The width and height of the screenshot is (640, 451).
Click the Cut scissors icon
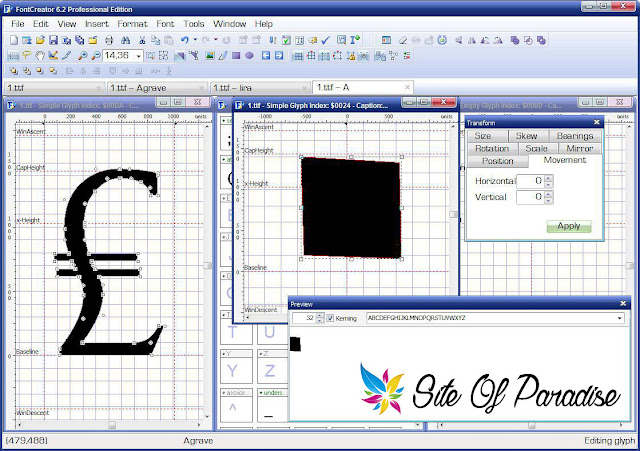(142, 40)
